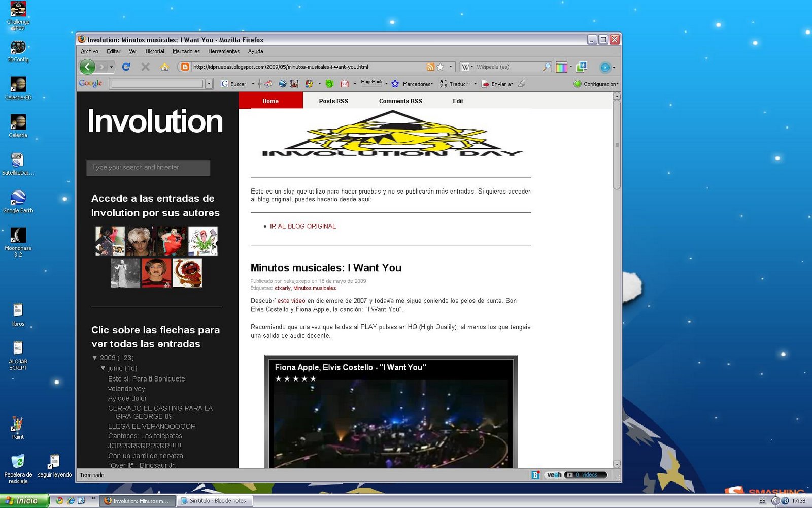Open the Historial menu
The height and width of the screenshot is (508, 812).
click(155, 51)
